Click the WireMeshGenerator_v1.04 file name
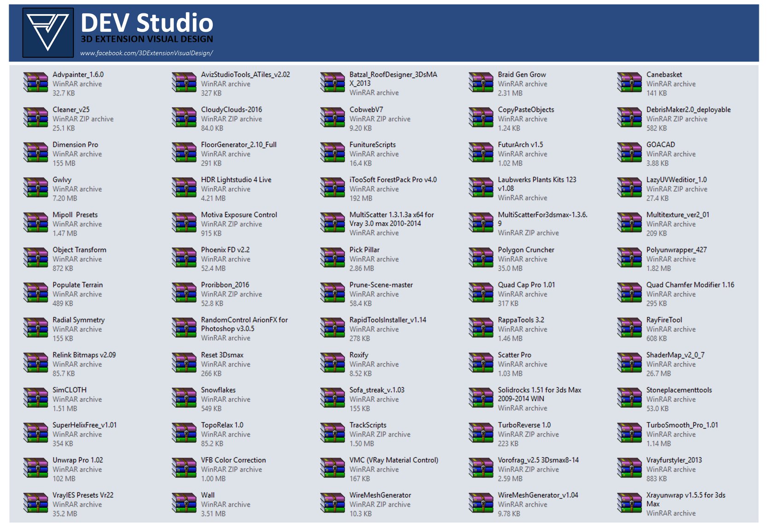This screenshot has height=532, width=768. point(538,495)
